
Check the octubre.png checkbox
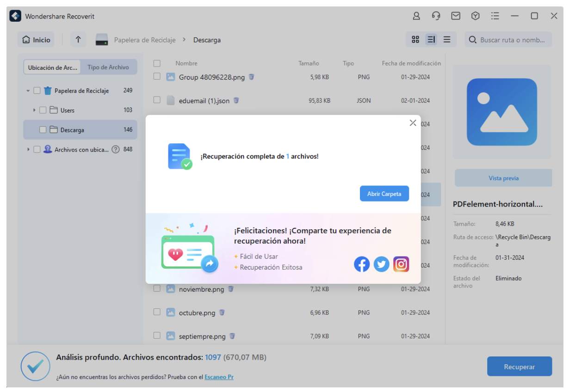157,312
